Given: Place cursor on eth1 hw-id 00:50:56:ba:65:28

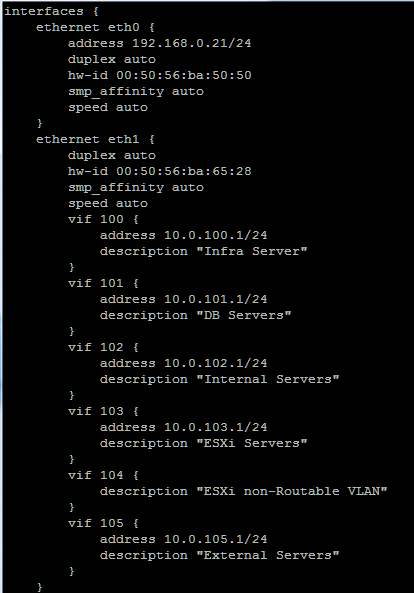Looking at the screenshot, I should [159, 171].
